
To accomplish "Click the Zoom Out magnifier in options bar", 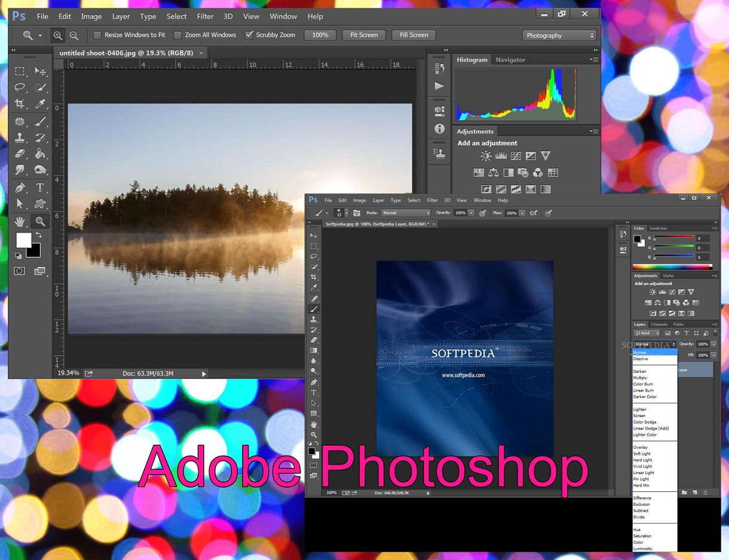I will pos(73,35).
